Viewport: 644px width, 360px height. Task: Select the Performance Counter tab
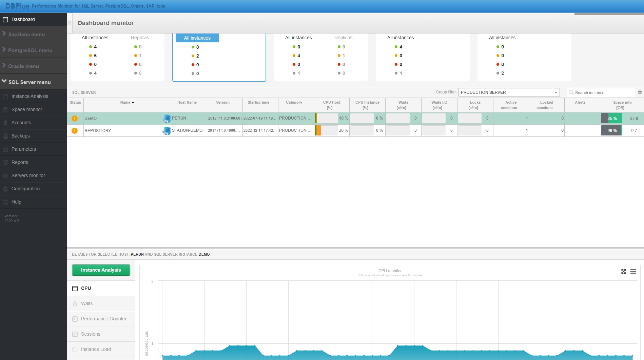coord(103,319)
